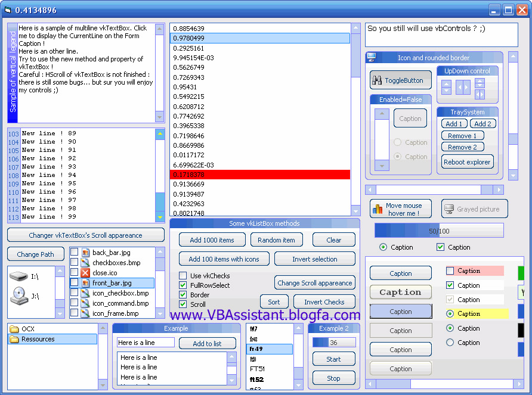Select the Ressources folder in the tree
Image resolution: width=532 pixels, height=395 pixels.
point(38,339)
